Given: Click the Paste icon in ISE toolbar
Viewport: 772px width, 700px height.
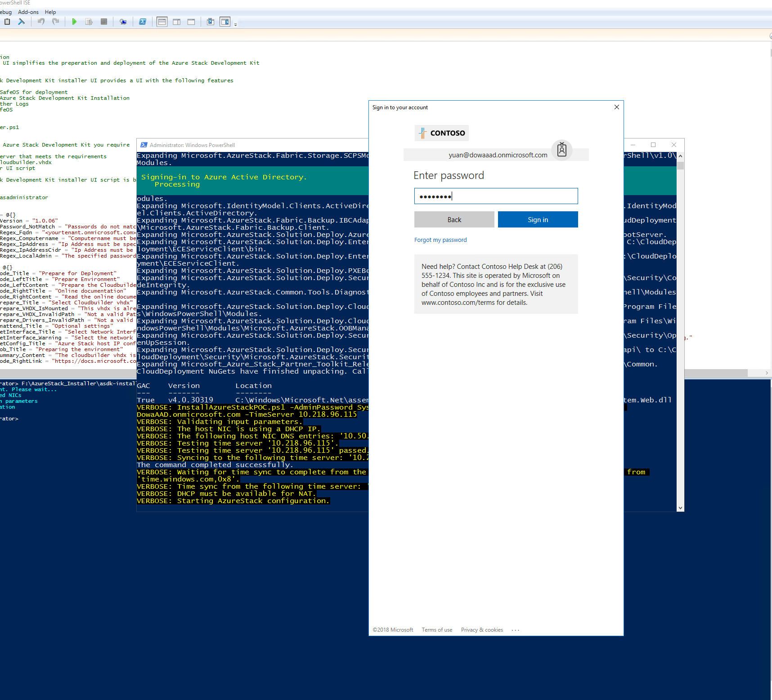Looking at the screenshot, I should (x=7, y=22).
